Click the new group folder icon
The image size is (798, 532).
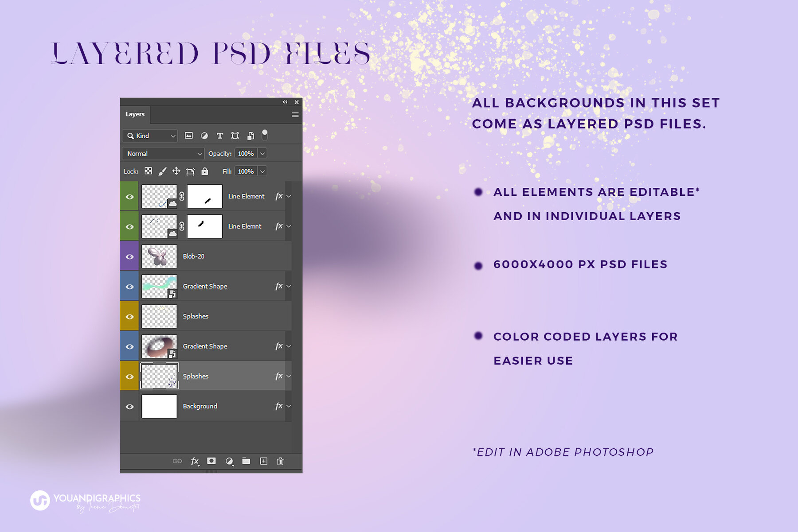[246, 461]
